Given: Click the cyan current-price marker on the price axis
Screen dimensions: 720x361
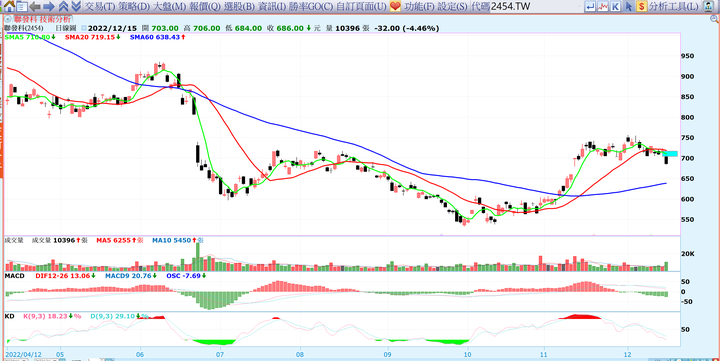Looking at the screenshot, I should [x=670, y=153].
